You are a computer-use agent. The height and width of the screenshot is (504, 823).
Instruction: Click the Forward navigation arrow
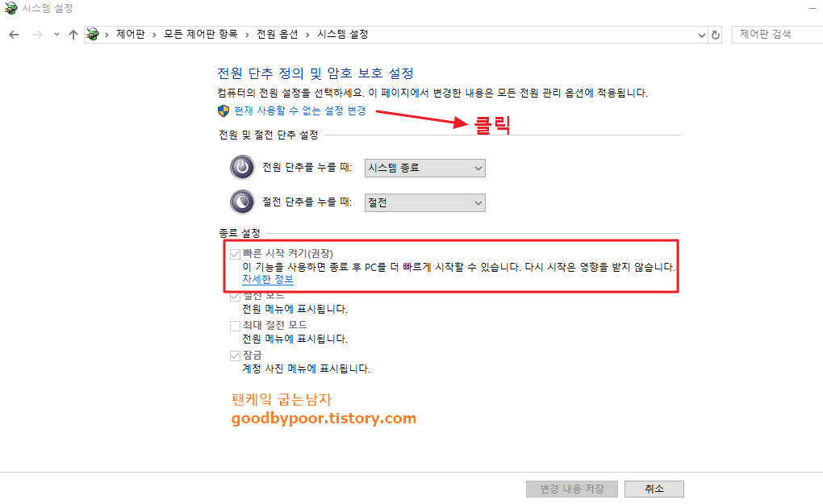click(x=37, y=35)
